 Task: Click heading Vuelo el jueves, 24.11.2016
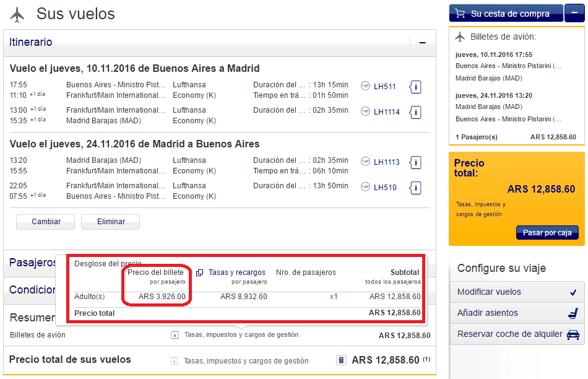tap(135, 144)
